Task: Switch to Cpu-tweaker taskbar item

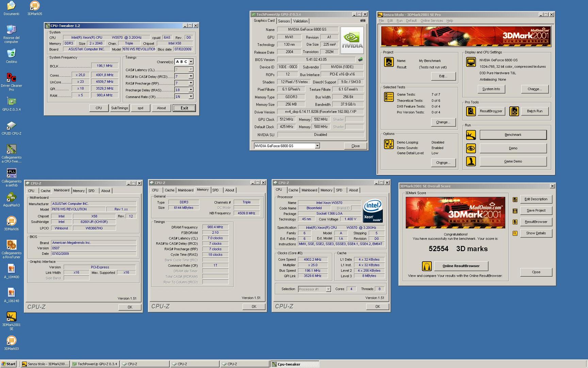Action: 295,364
